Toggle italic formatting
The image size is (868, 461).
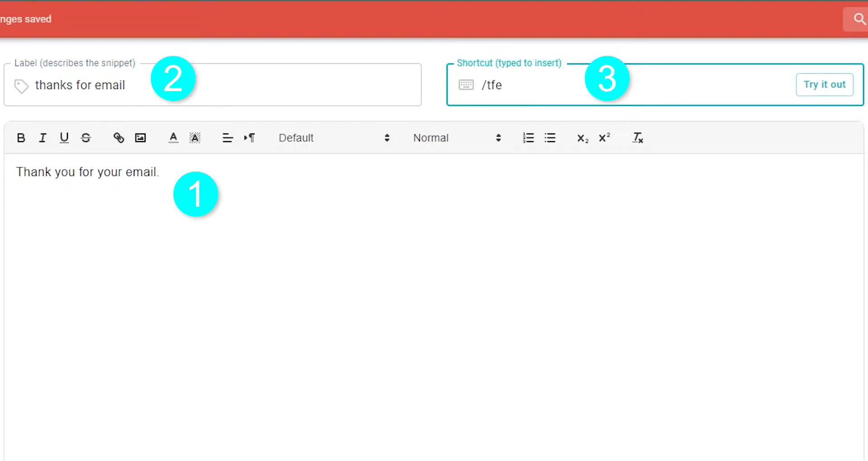(x=42, y=138)
